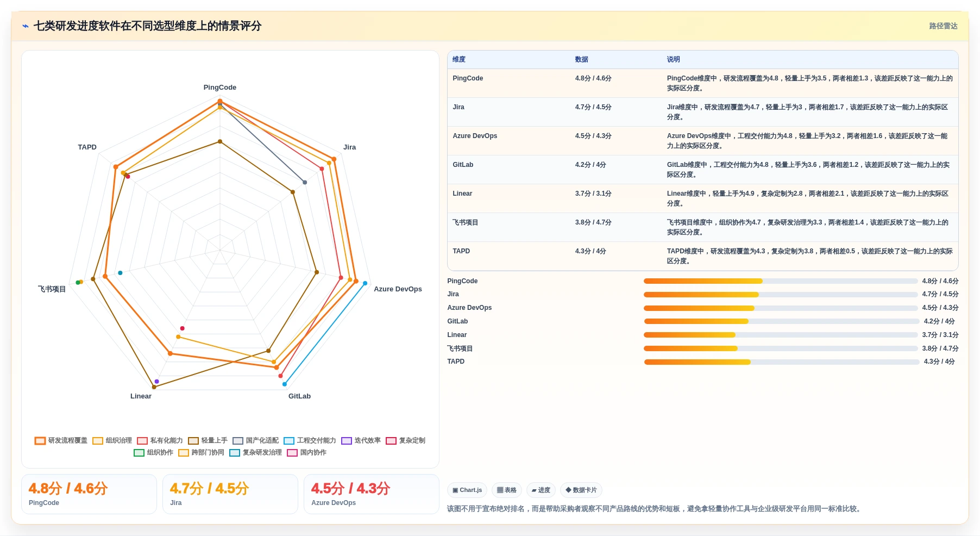The image size is (980, 536).
Task: Click the PingCode axis label on radar chart
Action: tap(220, 88)
